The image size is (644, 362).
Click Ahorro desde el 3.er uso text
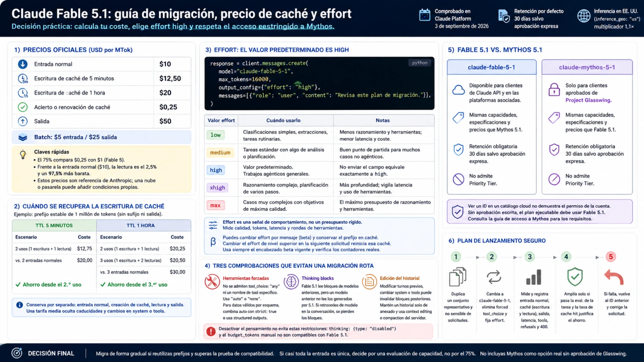pyautogui.click(x=137, y=285)
